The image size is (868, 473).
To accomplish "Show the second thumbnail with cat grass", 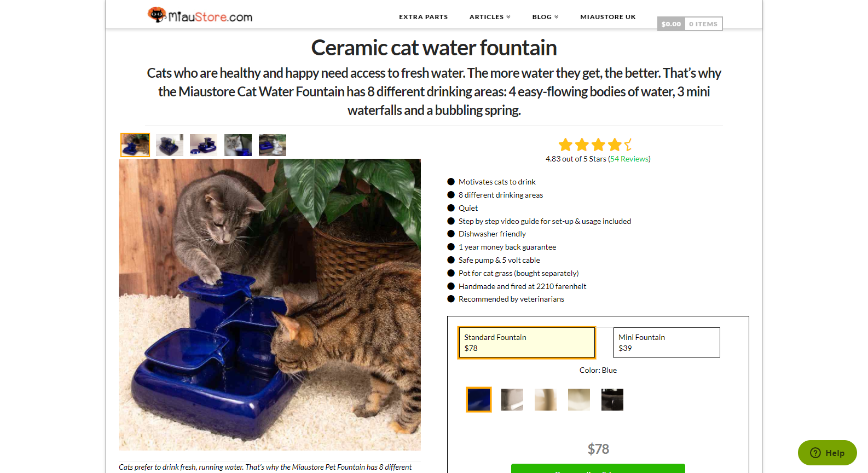I will coord(170,145).
